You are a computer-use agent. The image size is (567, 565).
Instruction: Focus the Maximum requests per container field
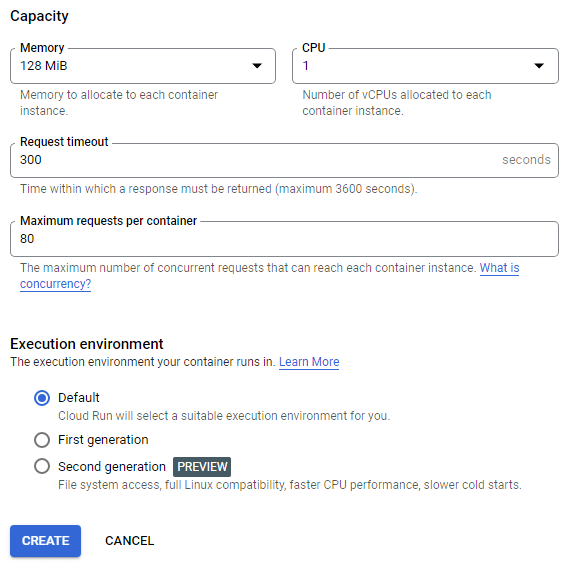point(284,239)
